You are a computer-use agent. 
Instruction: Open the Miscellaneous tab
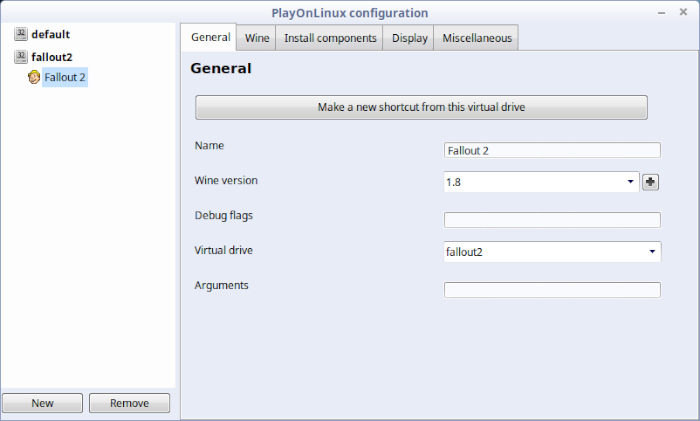[477, 38]
